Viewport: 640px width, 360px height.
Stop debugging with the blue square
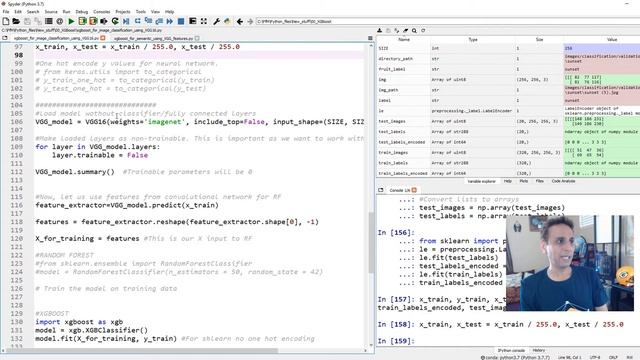click(x=181, y=21)
